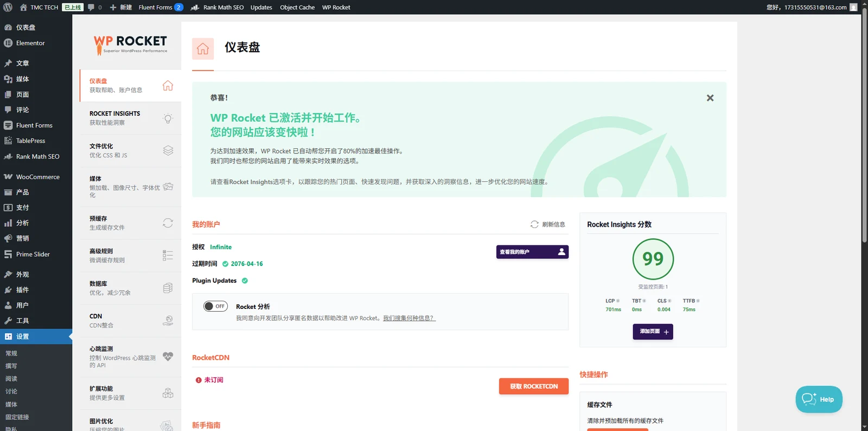Viewport: 868px width, 431px height.
Task: Click the blocks icon for 扩展功能
Action: coord(168,393)
